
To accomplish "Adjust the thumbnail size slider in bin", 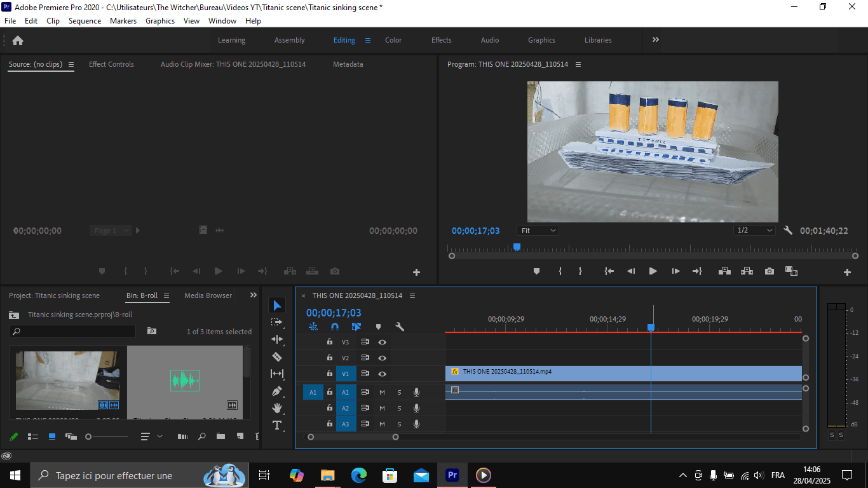I will coord(89,437).
